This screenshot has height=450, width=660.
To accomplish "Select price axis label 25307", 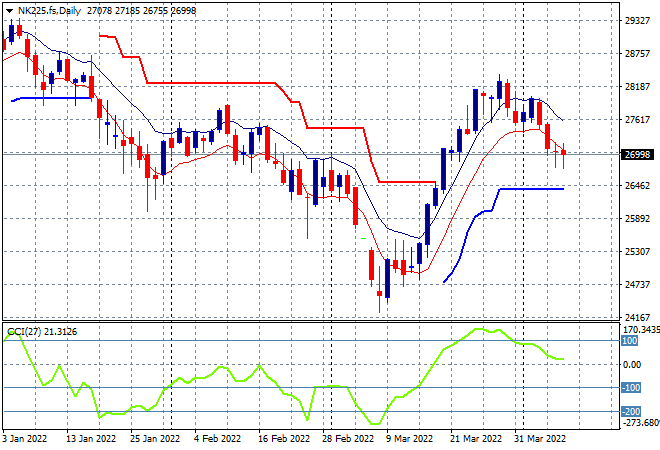I will pyautogui.click(x=637, y=251).
